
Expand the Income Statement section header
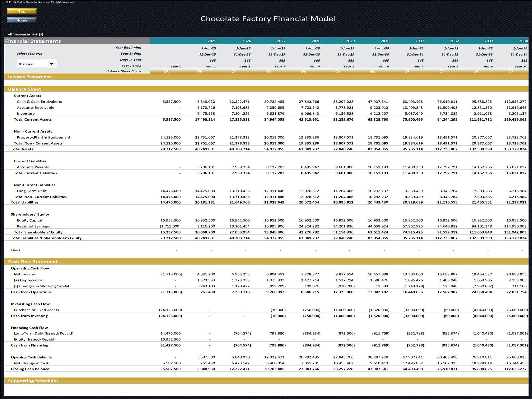(x=30, y=77)
